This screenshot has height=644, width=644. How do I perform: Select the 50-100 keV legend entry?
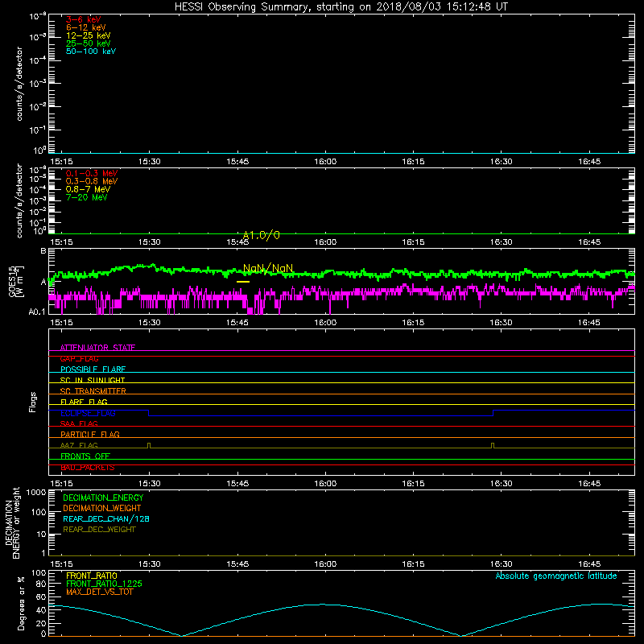pos(91,52)
